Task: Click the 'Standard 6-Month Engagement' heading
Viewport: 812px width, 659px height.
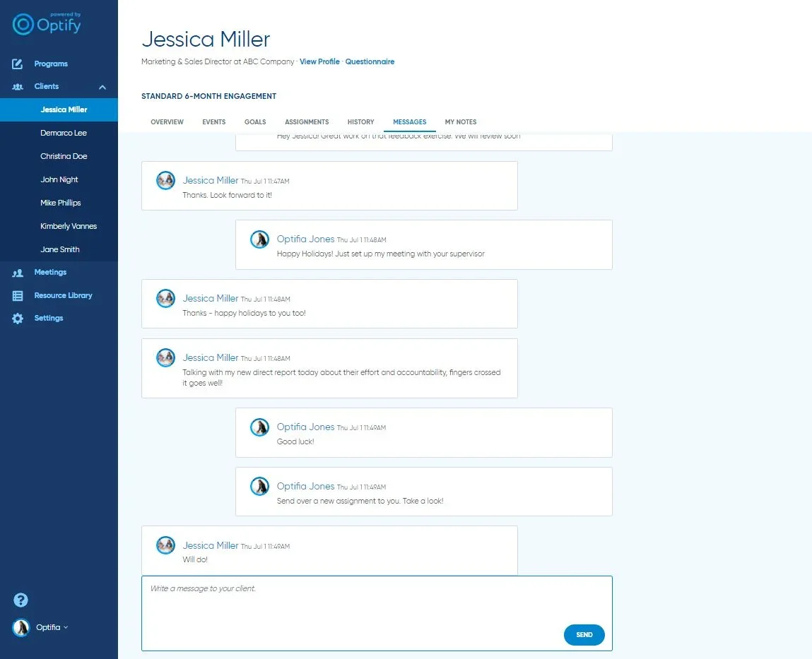Action: point(208,96)
